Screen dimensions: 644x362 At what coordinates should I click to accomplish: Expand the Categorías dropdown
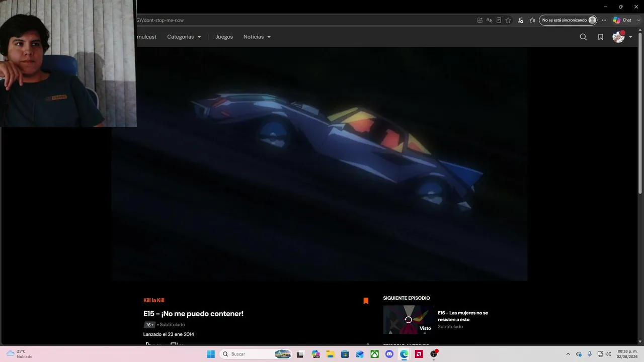[184, 37]
